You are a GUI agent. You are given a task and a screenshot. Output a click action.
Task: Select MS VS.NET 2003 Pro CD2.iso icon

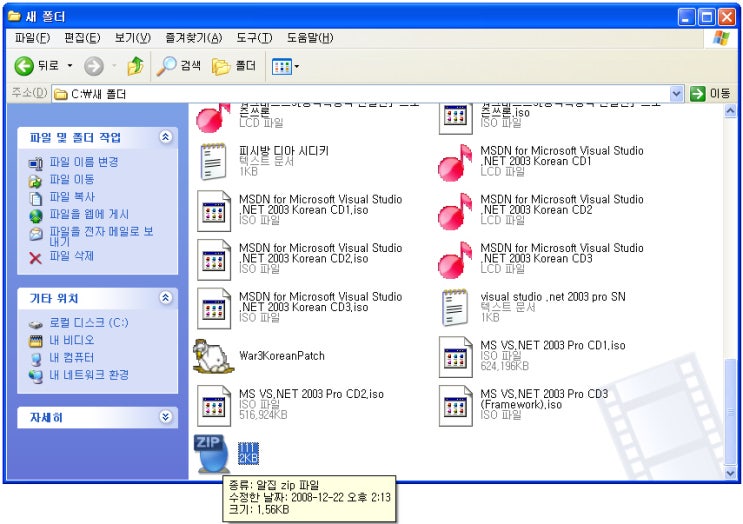pos(214,406)
